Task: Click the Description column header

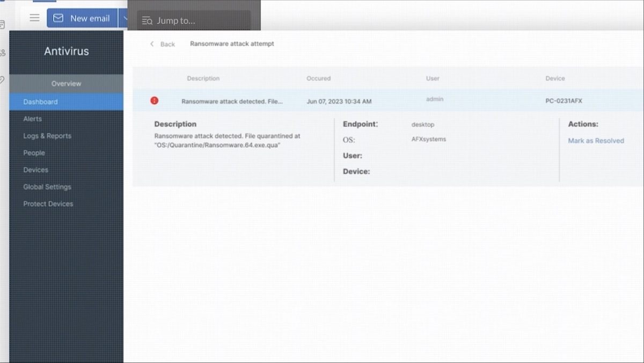Action: 203,78
